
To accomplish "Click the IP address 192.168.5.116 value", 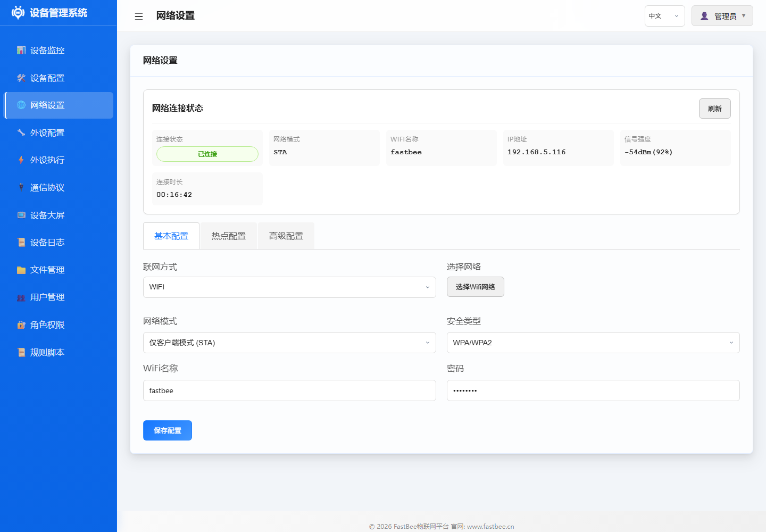I will pos(536,152).
